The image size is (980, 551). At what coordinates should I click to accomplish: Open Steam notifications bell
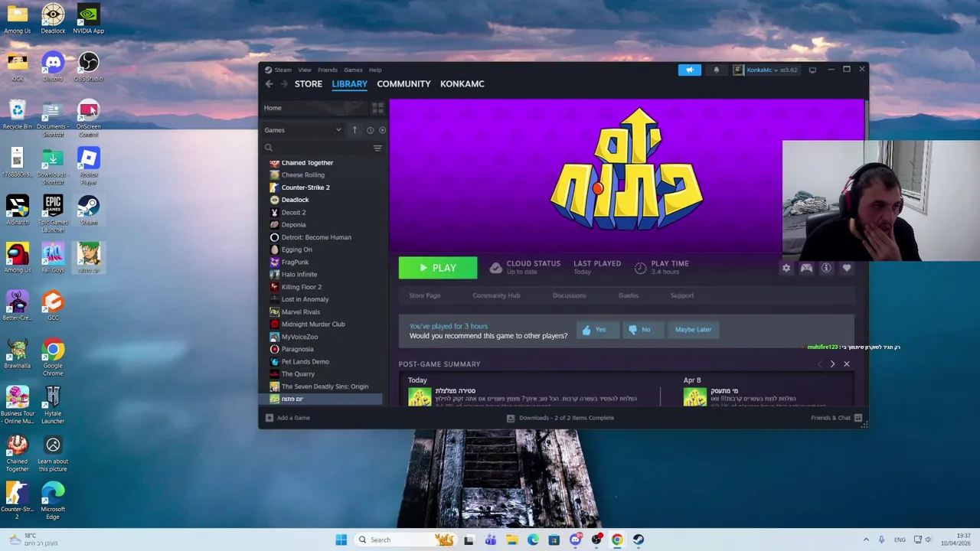tap(717, 70)
